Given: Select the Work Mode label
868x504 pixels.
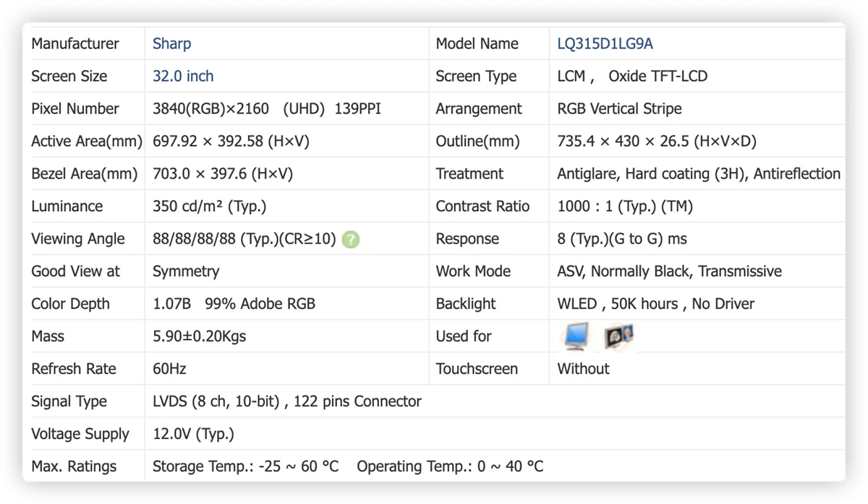Looking at the screenshot, I should coord(473,271).
